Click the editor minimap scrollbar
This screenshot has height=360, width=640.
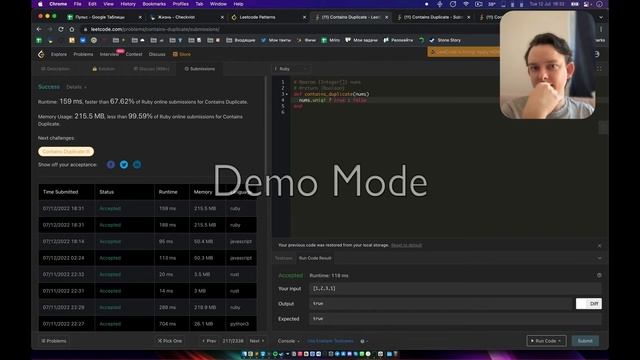coord(603,127)
